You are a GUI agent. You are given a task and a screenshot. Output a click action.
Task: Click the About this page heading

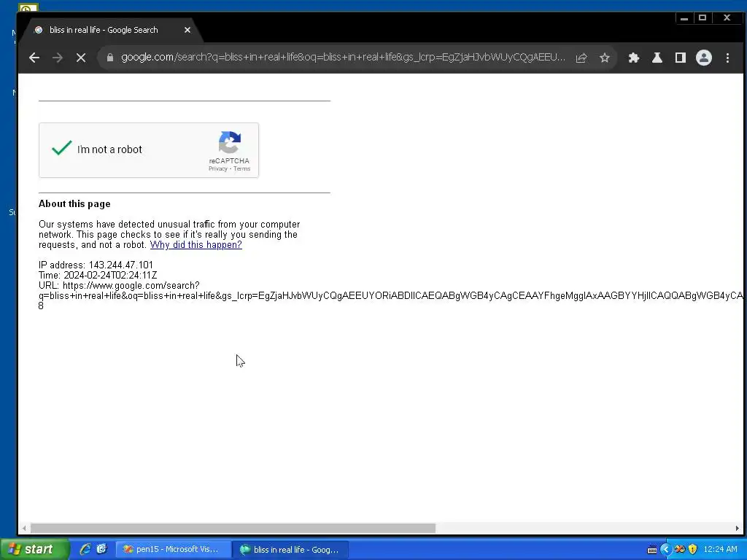(x=74, y=204)
